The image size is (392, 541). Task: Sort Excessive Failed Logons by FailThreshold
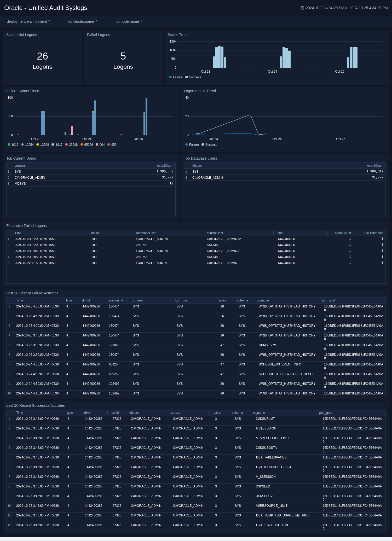click(374, 233)
